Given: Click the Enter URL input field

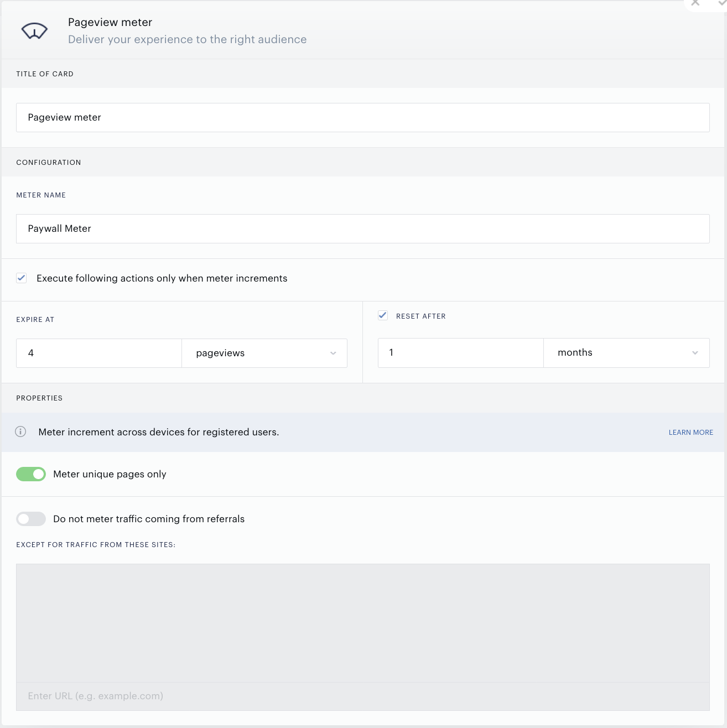Looking at the screenshot, I should (363, 696).
